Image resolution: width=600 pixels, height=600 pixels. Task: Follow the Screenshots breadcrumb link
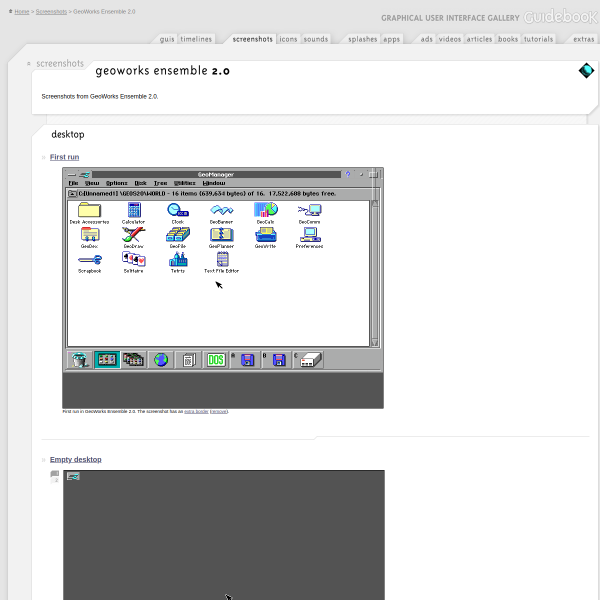pyautogui.click(x=51, y=12)
